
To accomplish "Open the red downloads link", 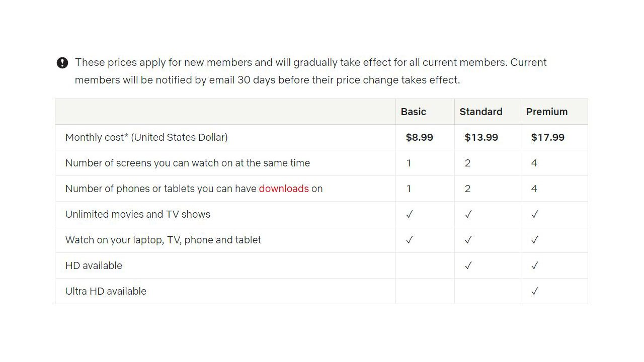I will click(284, 189).
